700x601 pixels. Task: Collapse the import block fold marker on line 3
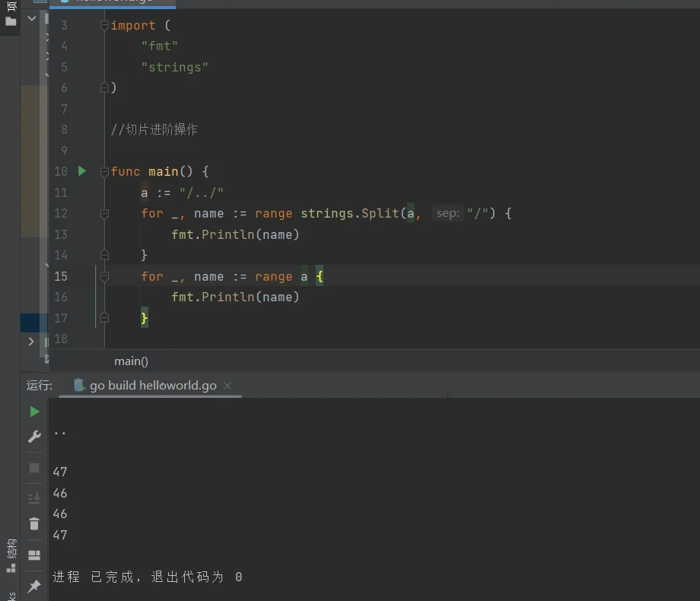104,25
